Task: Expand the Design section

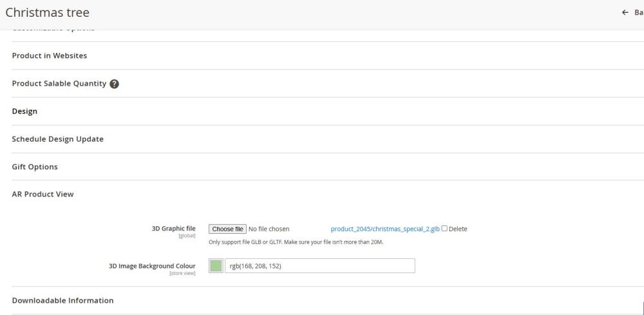Action: tap(24, 111)
